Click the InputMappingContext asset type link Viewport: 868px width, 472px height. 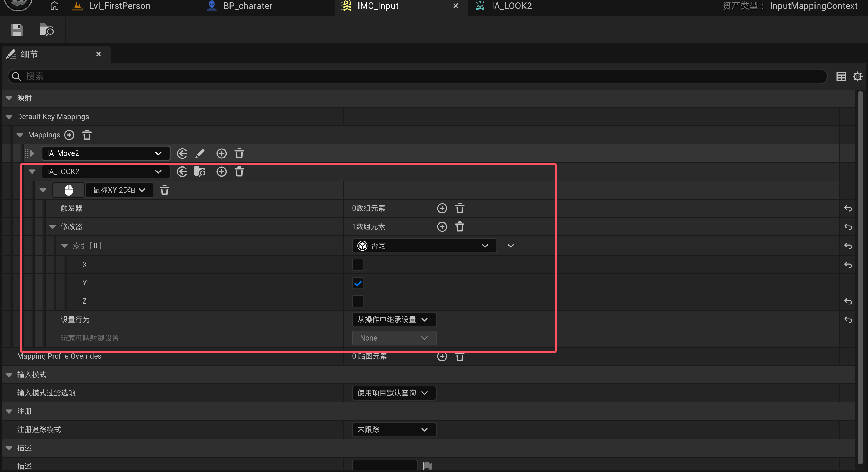point(813,6)
